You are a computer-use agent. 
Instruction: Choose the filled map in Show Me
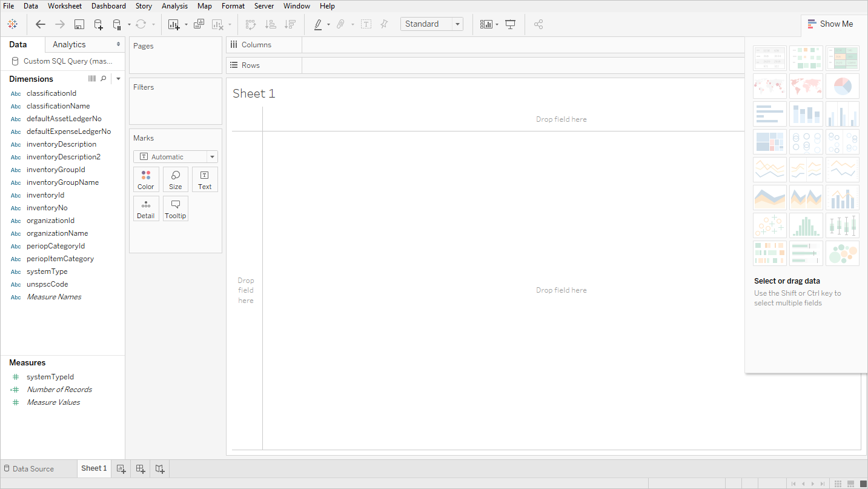coord(806,86)
